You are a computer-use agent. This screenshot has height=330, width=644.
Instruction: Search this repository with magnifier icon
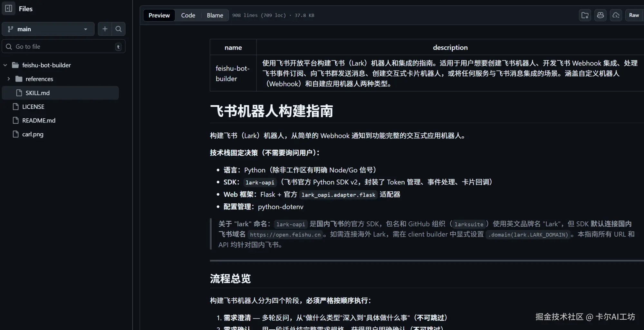(119, 29)
